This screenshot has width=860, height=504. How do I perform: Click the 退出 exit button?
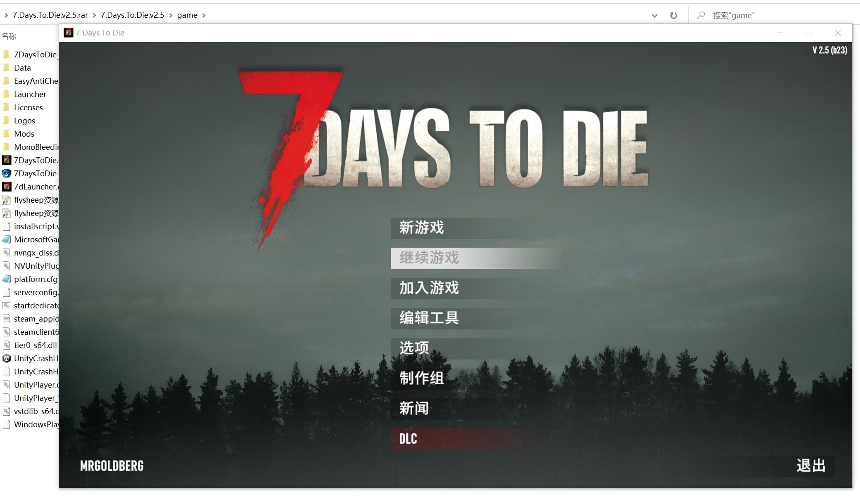810,466
